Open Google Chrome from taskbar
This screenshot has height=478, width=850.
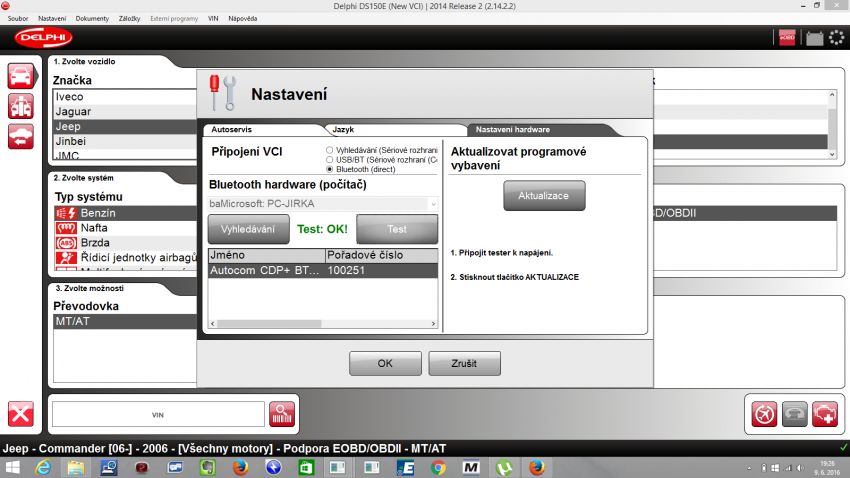pyautogui.click(x=438, y=467)
